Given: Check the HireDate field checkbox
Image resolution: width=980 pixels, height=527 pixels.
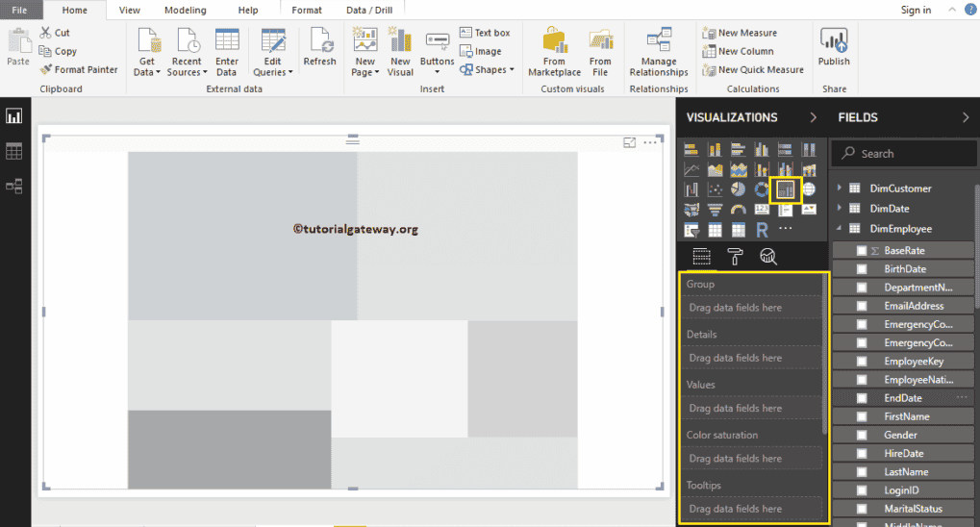Looking at the screenshot, I should (862, 453).
